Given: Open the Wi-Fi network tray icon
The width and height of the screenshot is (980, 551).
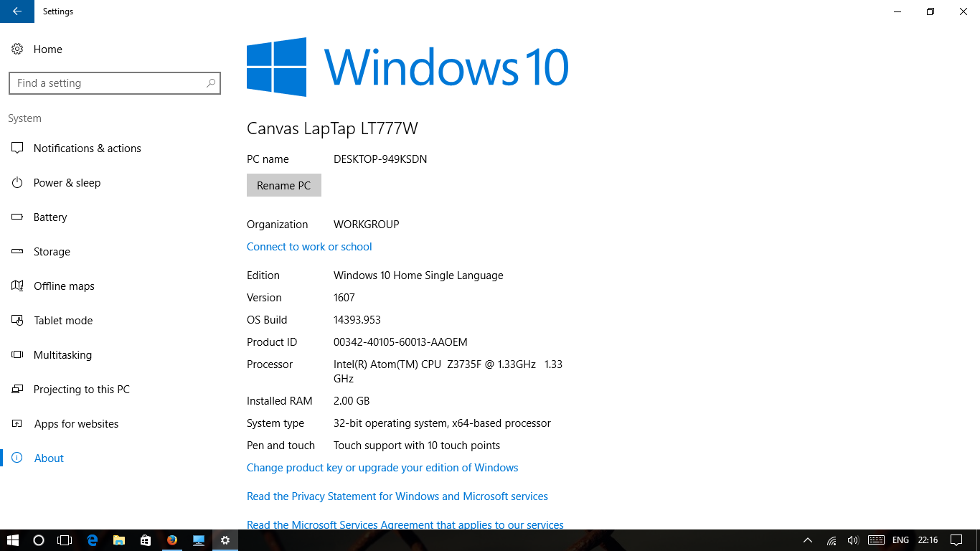Looking at the screenshot, I should click(x=831, y=540).
